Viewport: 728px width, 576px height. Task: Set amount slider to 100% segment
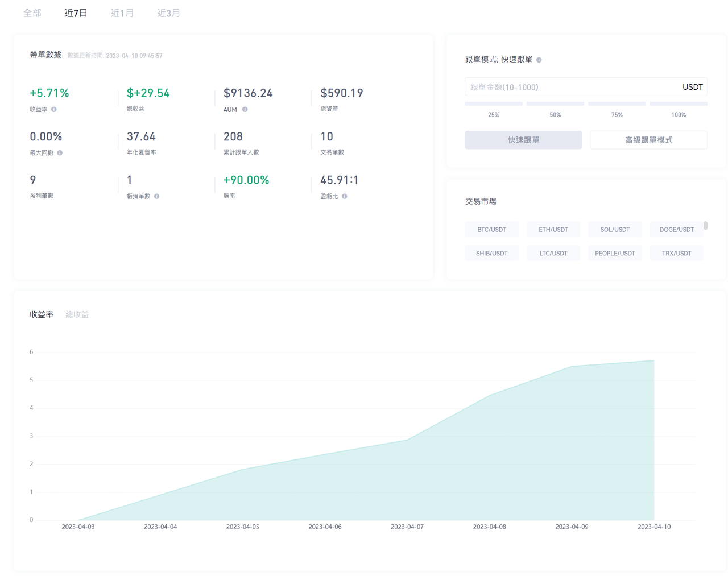click(678, 104)
